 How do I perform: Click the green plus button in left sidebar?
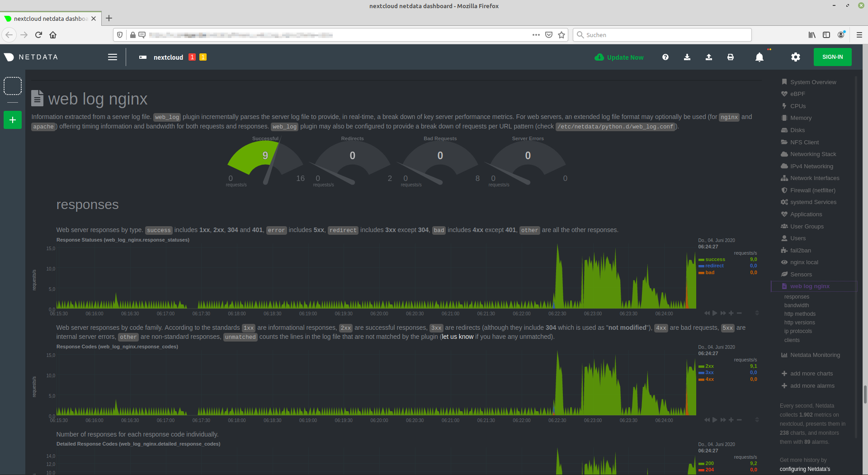click(x=13, y=120)
